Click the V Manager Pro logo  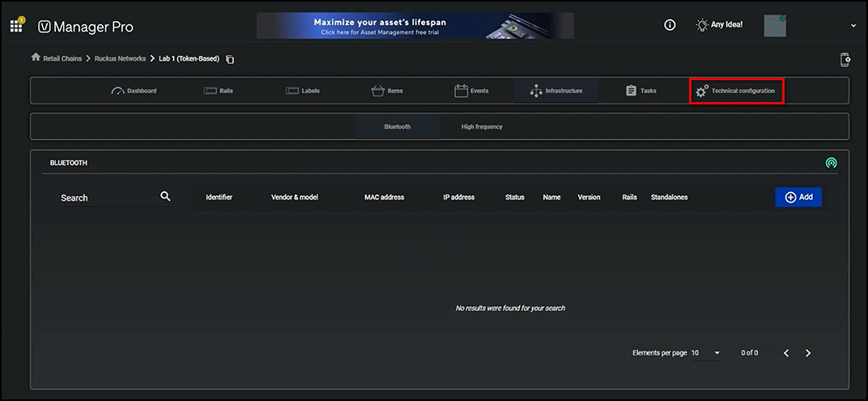[86, 27]
